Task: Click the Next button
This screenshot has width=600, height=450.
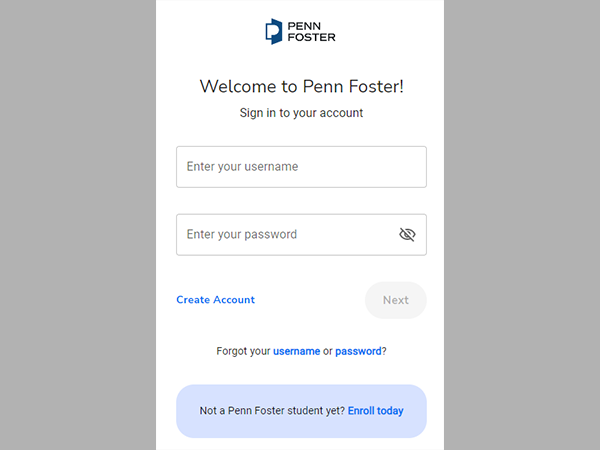Action: (x=396, y=300)
